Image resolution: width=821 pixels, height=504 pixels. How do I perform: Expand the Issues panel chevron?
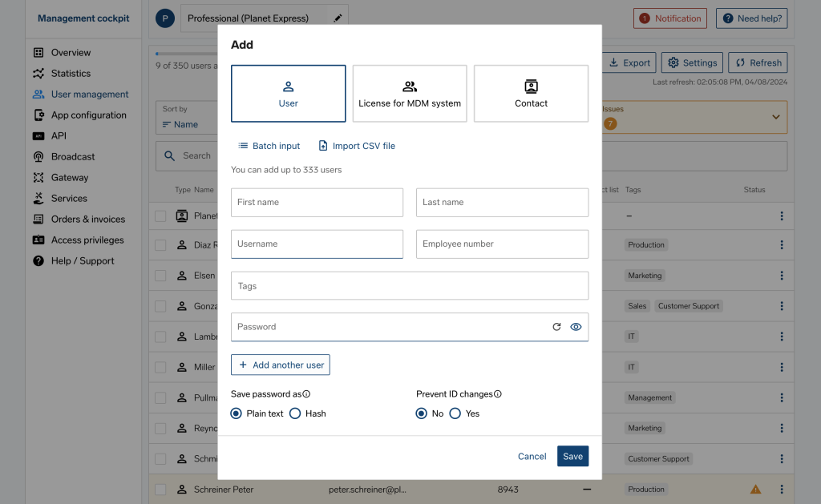click(774, 117)
